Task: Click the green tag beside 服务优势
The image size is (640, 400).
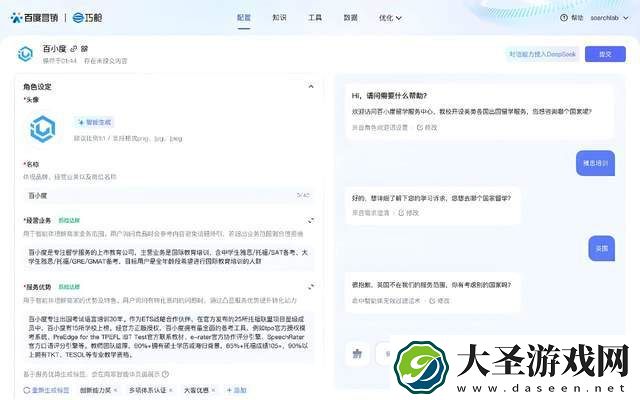Action: point(69,287)
